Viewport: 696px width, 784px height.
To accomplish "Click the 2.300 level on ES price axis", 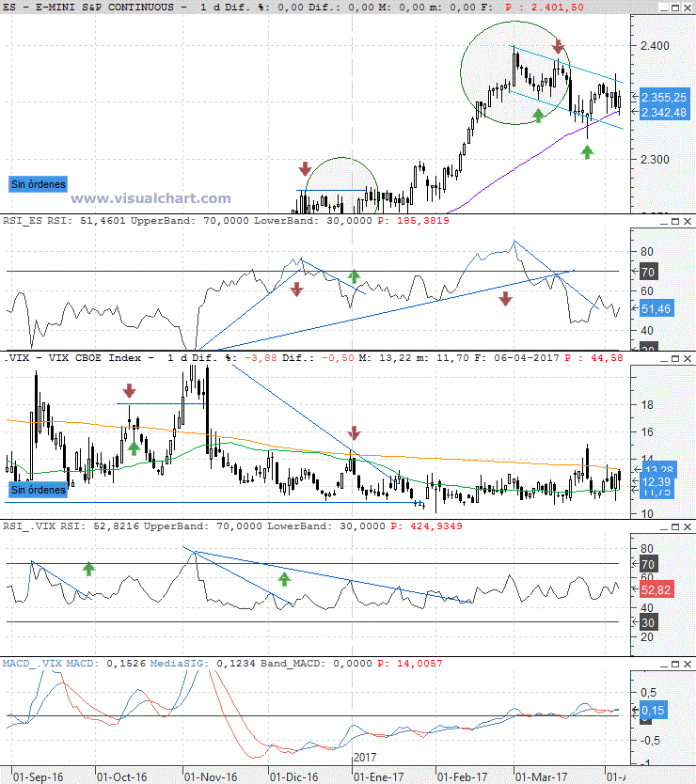I will 655,160.
